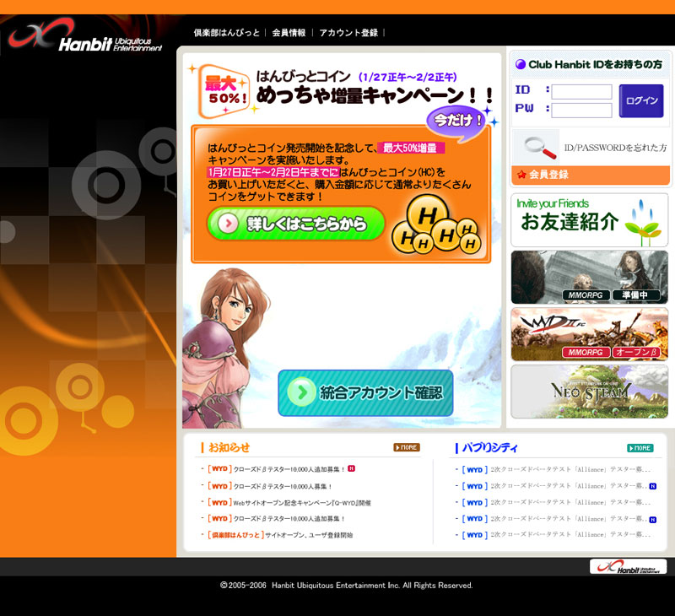Click the ID input field
The image size is (675, 616).
581,91
